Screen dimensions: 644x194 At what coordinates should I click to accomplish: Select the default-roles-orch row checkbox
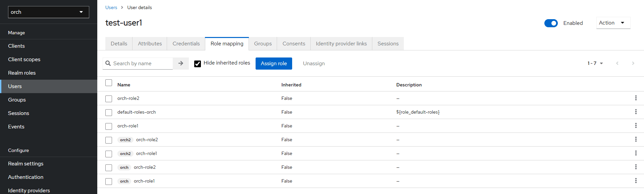[109, 112]
